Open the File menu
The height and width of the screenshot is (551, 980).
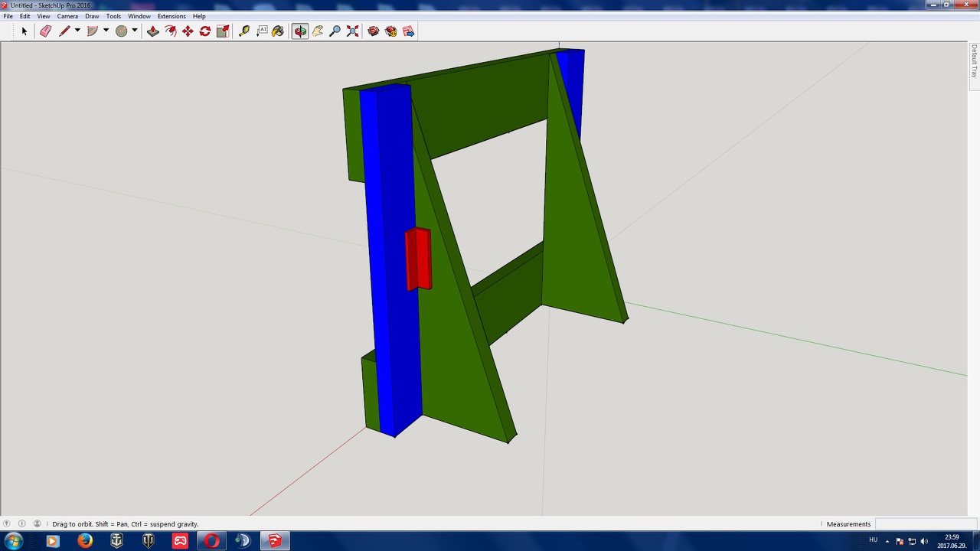pyautogui.click(x=8, y=16)
